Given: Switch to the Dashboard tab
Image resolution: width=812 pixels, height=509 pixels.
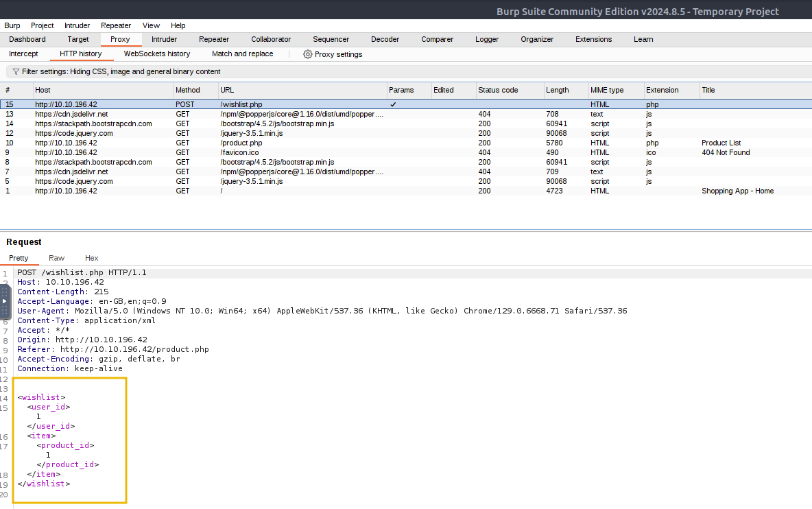Looking at the screenshot, I should 27,39.
